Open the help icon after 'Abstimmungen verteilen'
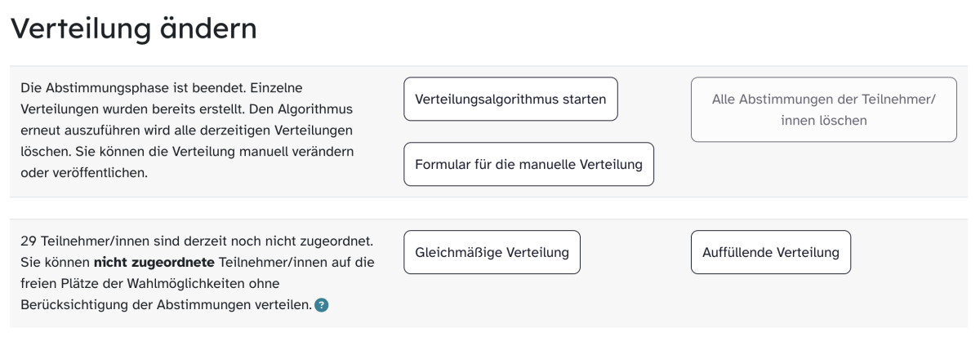Viewport: 980px width, 341px height. pos(322,305)
